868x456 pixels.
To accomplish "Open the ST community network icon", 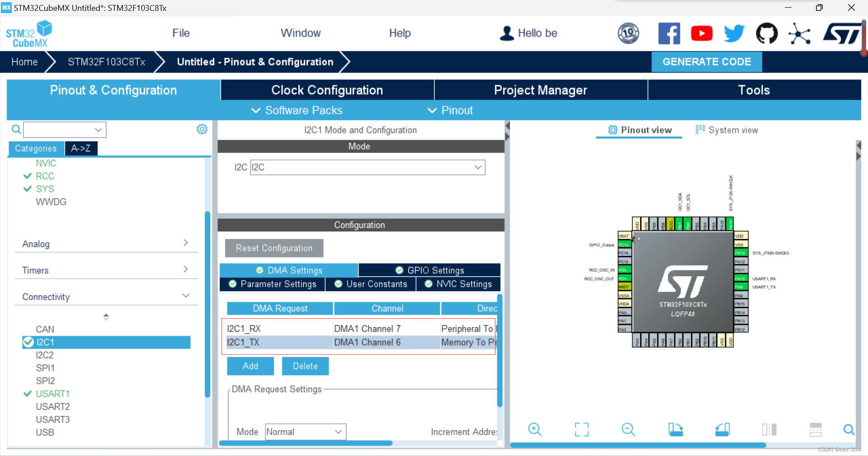I will (x=799, y=34).
